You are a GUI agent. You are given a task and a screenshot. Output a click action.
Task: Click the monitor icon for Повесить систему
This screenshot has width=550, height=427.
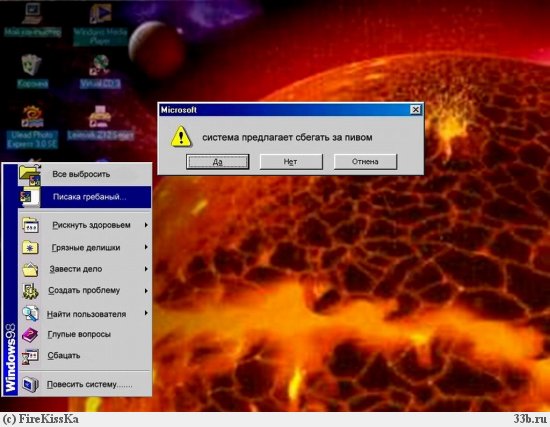click(x=30, y=385)
